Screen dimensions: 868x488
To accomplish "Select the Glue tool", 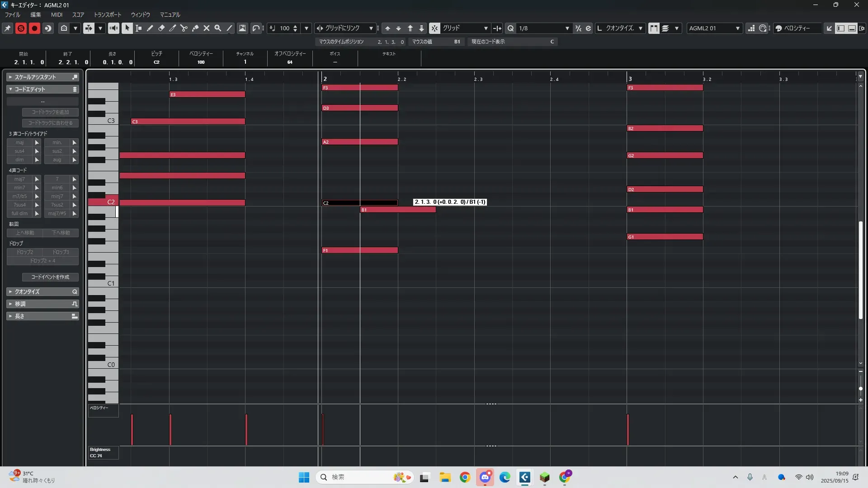I will (x=195, y=28).
